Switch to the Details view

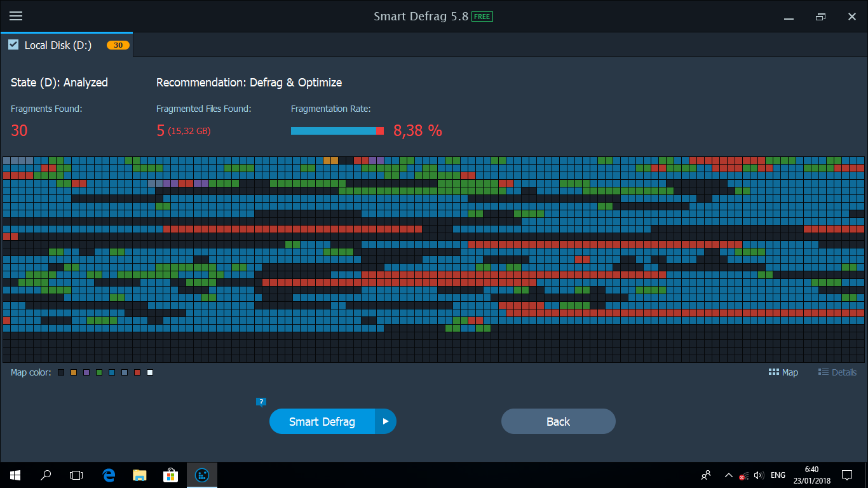click(837, 372)
